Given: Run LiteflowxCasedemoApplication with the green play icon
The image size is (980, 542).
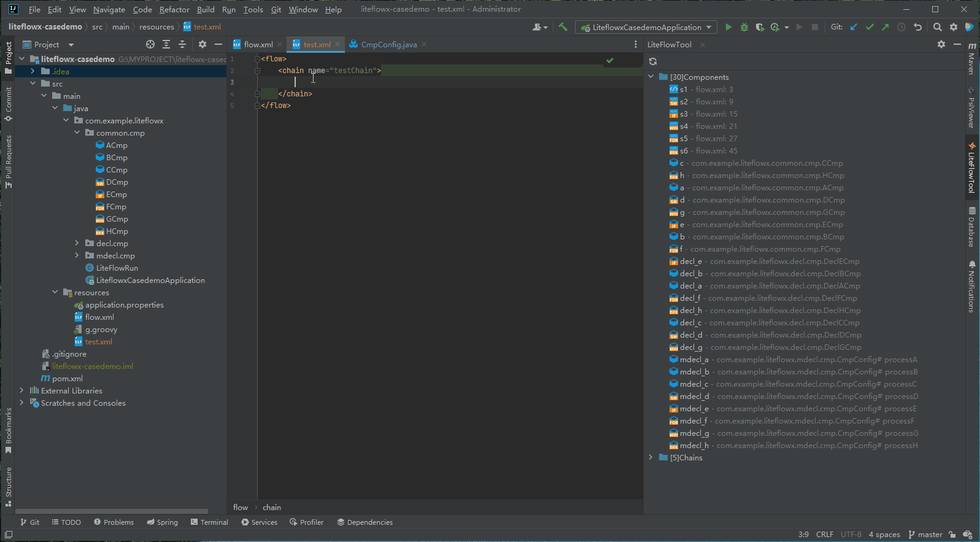Looking at the screenshot, I should coord(728,27).
